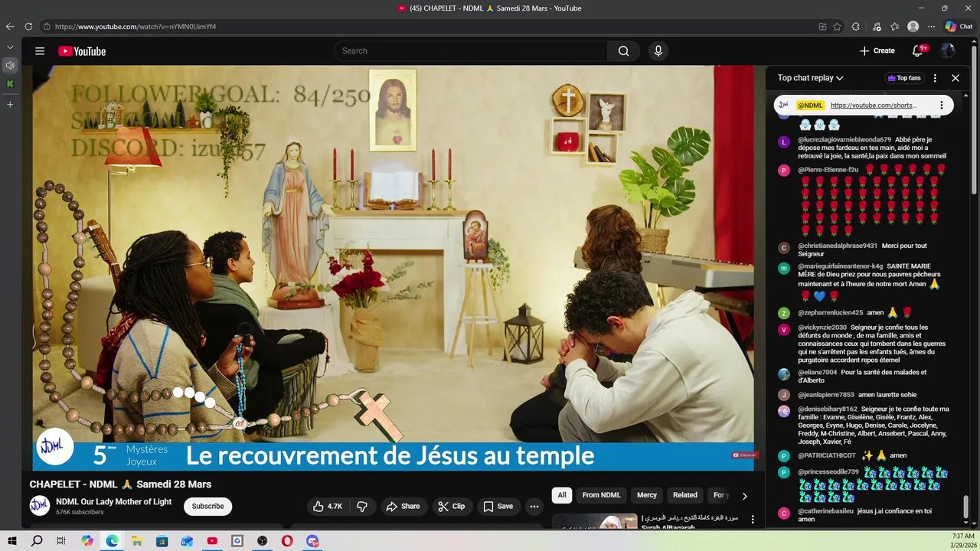Go to YouTube home via logo
Screen dimensions: 980x551
pos(82,51)
